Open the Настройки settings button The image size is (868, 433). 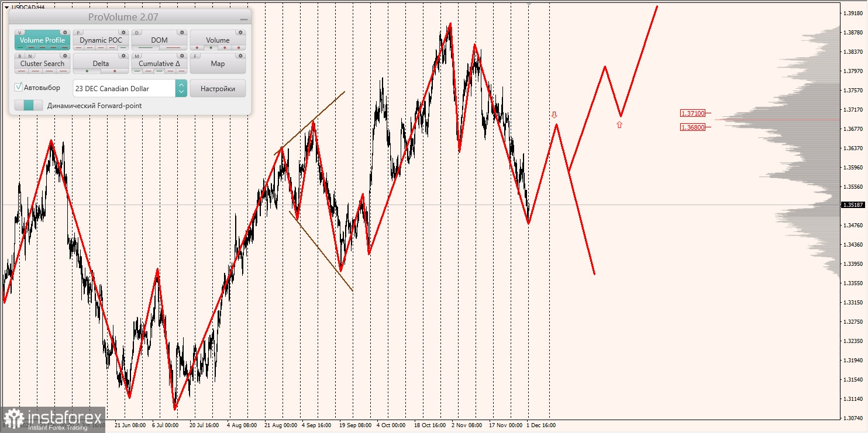(218, 88)
